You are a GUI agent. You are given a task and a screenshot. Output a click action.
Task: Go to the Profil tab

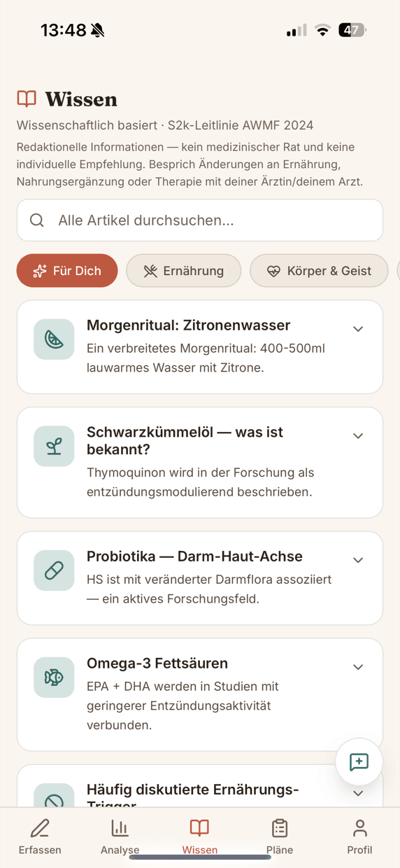tap(359, 837)
